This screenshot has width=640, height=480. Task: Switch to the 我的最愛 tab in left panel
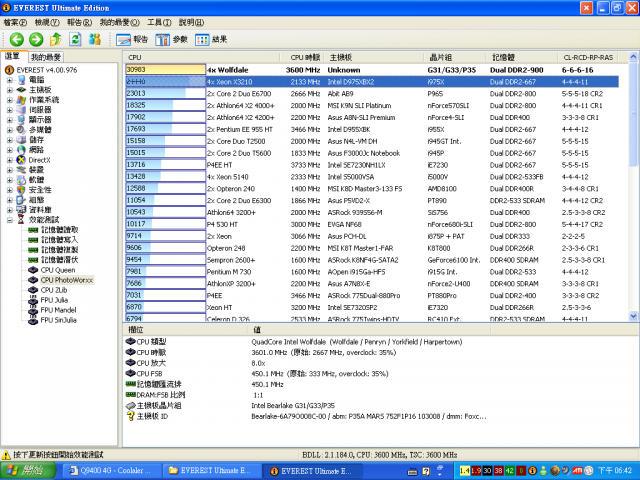pos(46,57)
